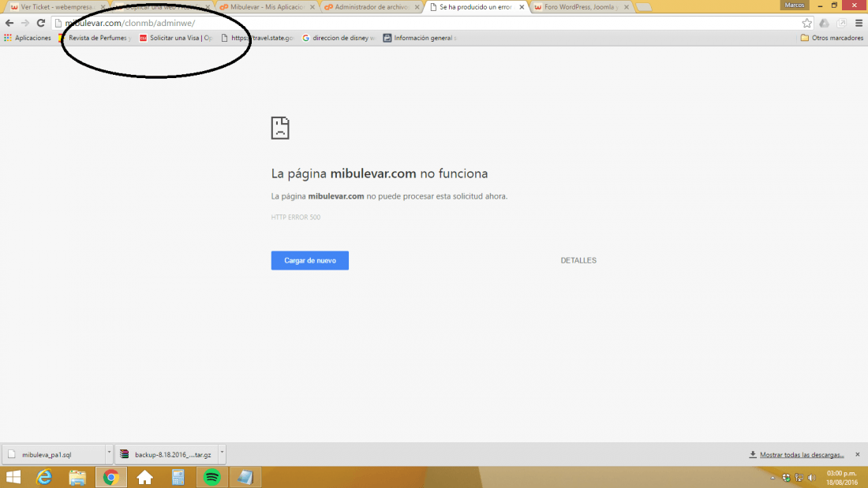Viewport: 868px width, 488px height.
Task: Click the Marcos profile button
Action: (795, 5)
